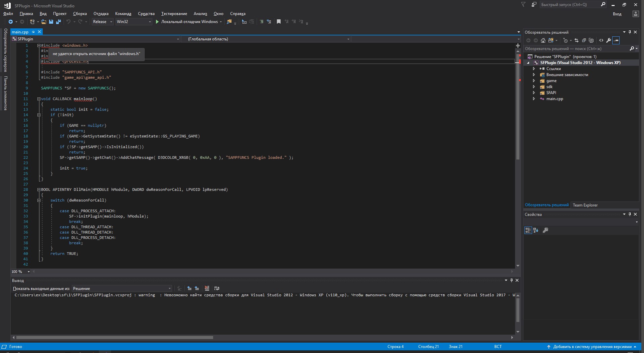The width and height of the screenshot is (644, 353).
Task: Click the Show All Files icon
Action: pos(591,40)
